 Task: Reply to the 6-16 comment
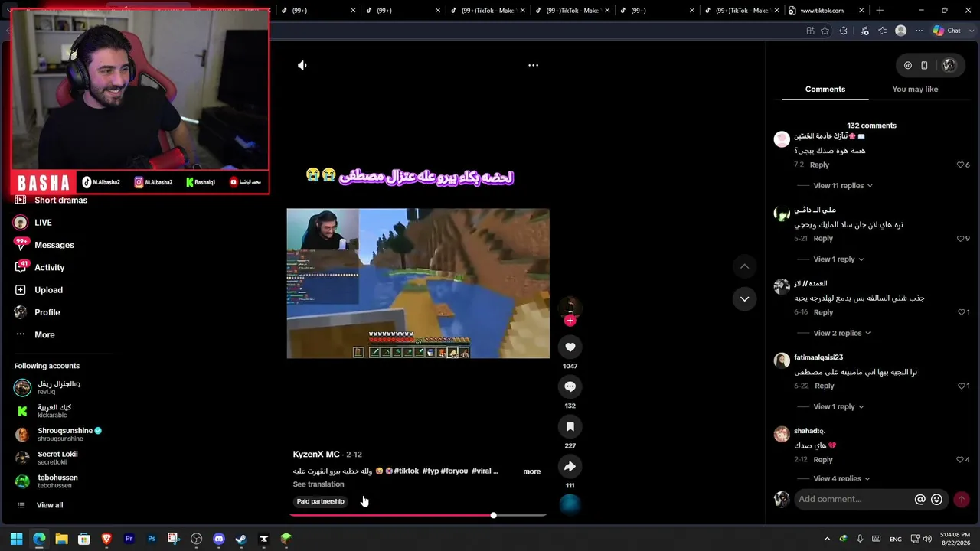[x=823, y=312]
